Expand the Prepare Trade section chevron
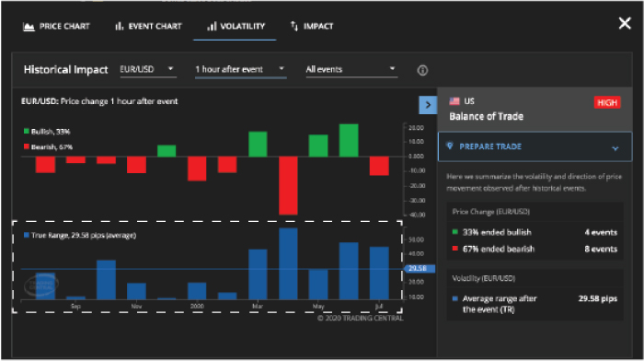 [x=615, y=148]
